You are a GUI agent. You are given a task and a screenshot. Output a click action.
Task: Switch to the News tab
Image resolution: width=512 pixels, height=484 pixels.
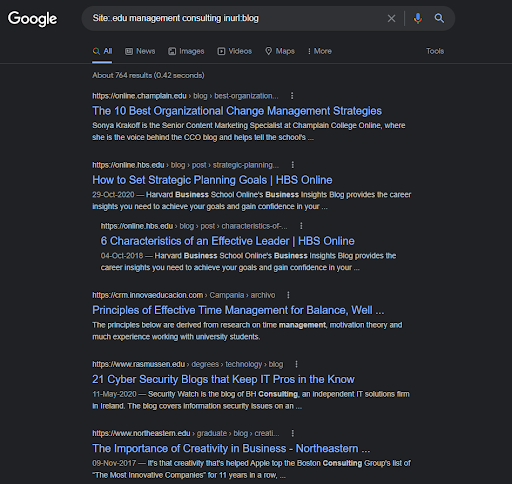point(140,51)
